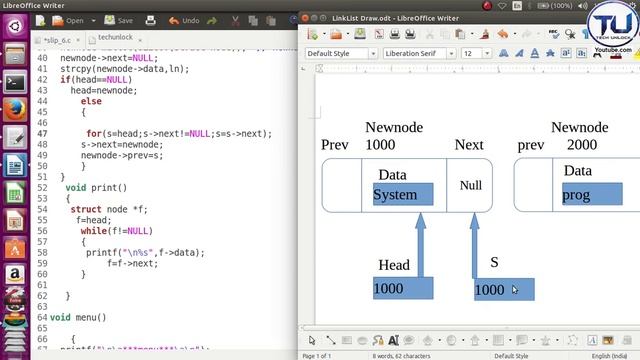Screen dimensions: 640x360
Task: Select the Basic Shapes diamond tool
Action: coord(428,340)
